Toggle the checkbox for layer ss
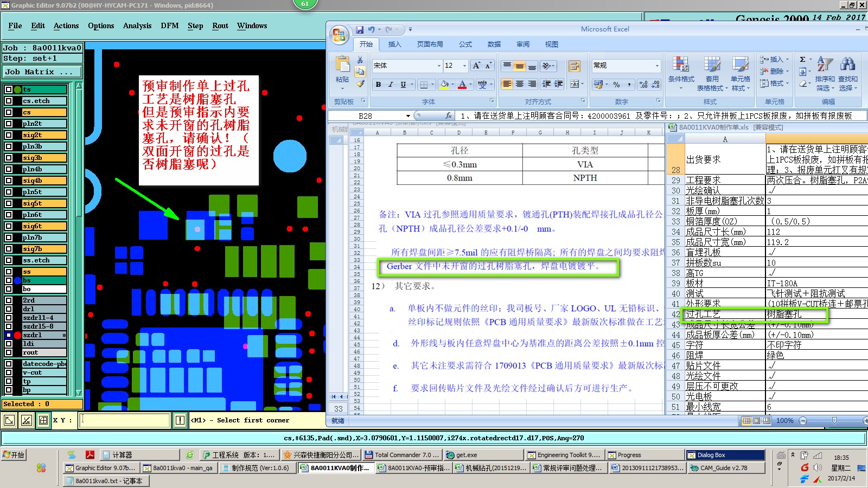Screen dimensions: 868x488 point(9,272)
